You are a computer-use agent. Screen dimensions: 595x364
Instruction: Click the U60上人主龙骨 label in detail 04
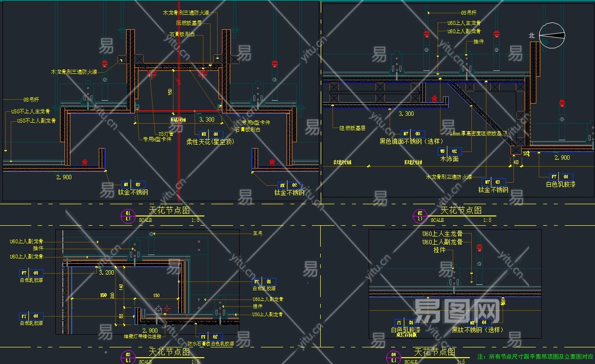tap(442, 234)
